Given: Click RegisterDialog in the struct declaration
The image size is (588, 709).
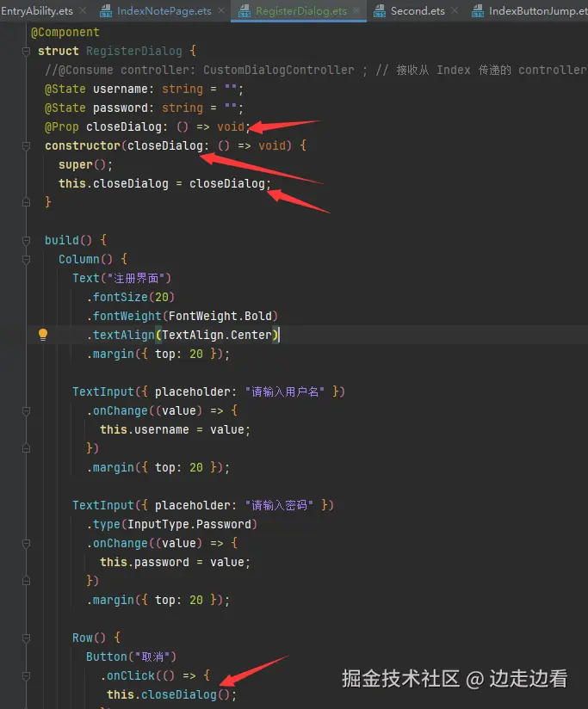Looking at the screenshot, I should pyautogui.click(x=134, y=51).
